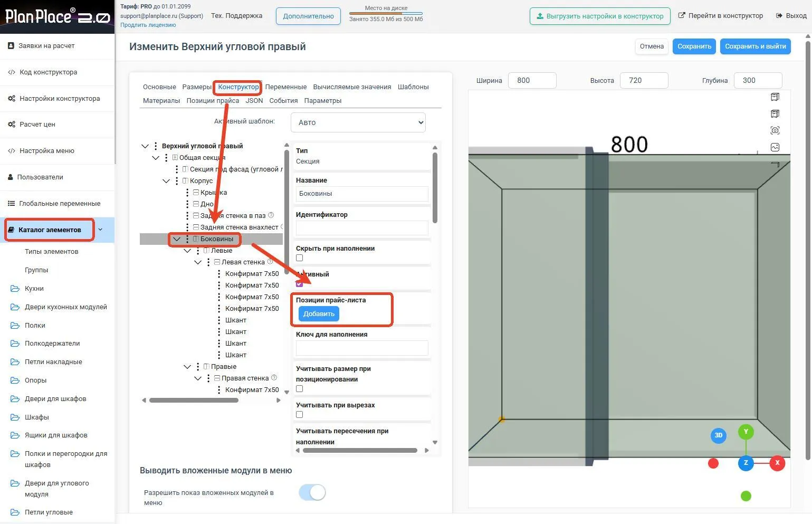Screen dimensions: 812x524
Task: Open the JSON tab
Action: 254,101
